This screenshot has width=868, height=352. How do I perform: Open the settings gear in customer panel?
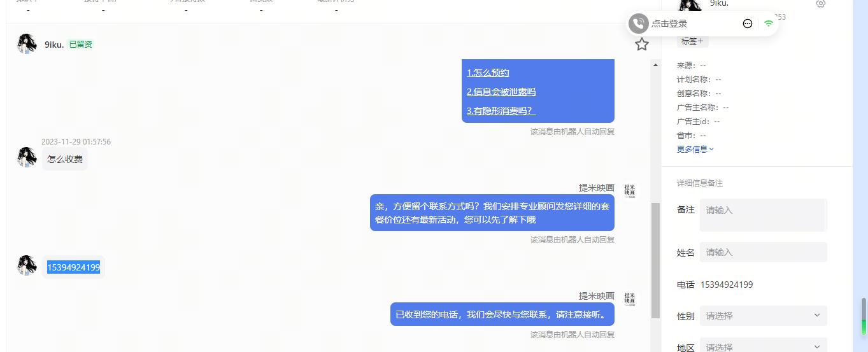(821, 3)
